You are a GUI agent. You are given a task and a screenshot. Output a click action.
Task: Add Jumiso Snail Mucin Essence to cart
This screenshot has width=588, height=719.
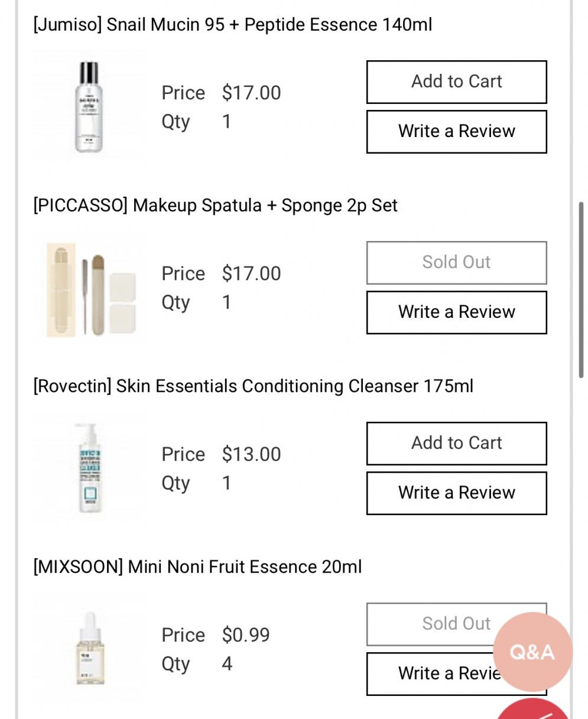pos(457,82)
